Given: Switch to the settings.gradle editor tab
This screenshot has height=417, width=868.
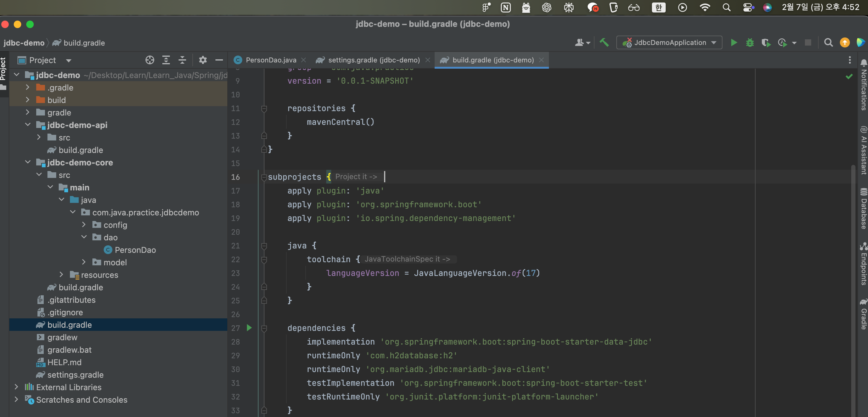Looking at the screenshot, I should [x=373, y=60].
